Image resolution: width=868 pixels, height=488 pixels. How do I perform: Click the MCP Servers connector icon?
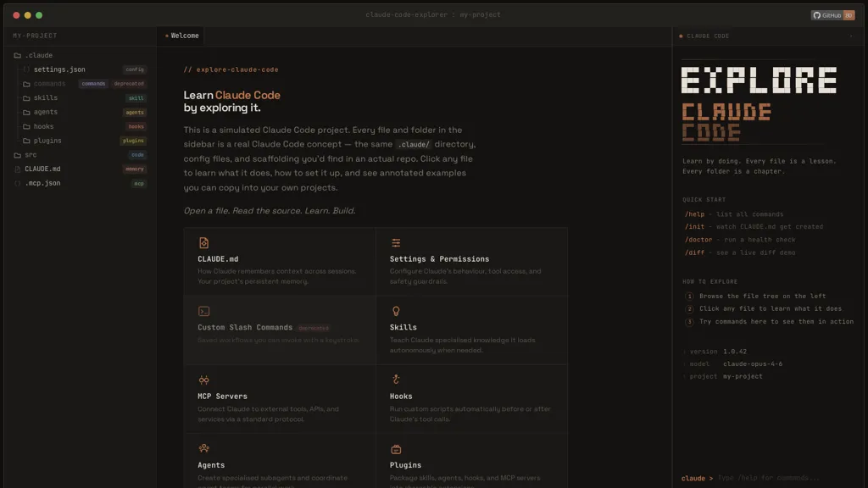click(x=203, y=380)
